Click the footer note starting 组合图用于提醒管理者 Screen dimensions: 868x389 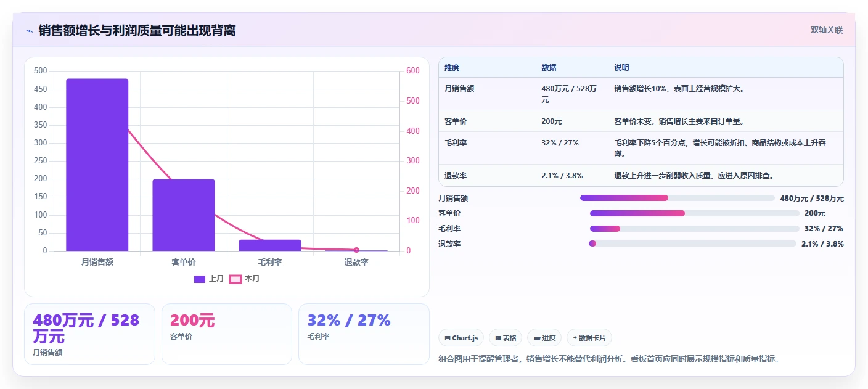coord(609,359)
